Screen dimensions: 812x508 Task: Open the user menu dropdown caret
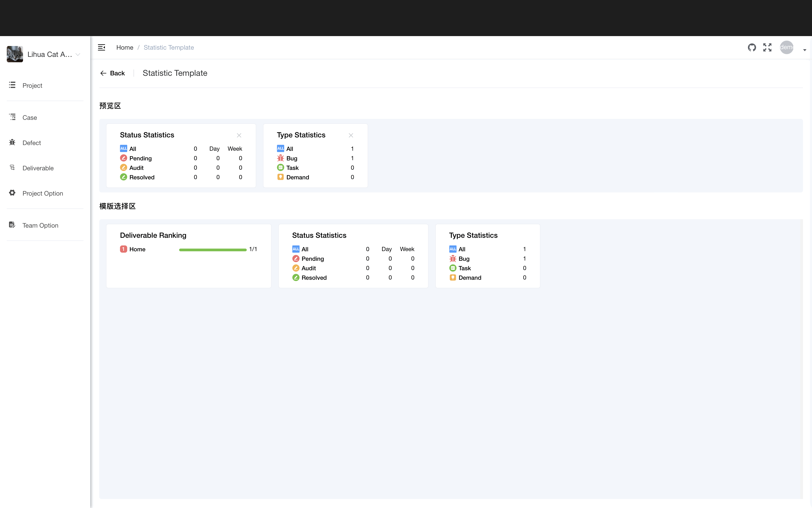[x=805, y=50]
